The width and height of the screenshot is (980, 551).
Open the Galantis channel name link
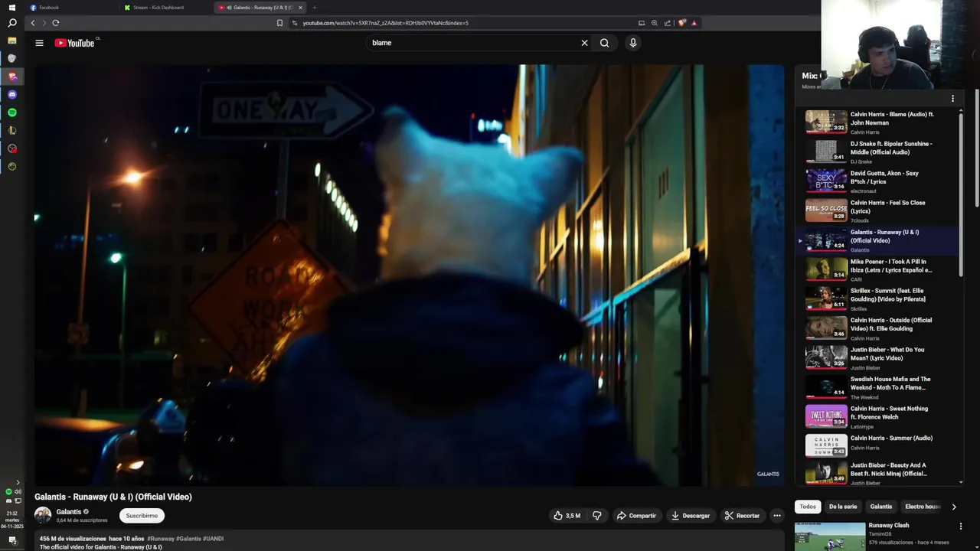tap(69, 512)
